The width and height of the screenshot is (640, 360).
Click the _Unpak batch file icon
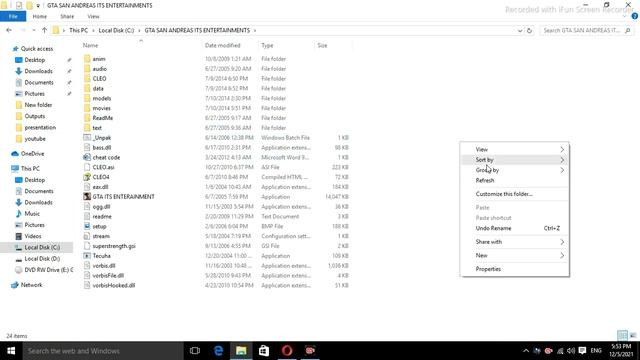(x=87, y=138)
